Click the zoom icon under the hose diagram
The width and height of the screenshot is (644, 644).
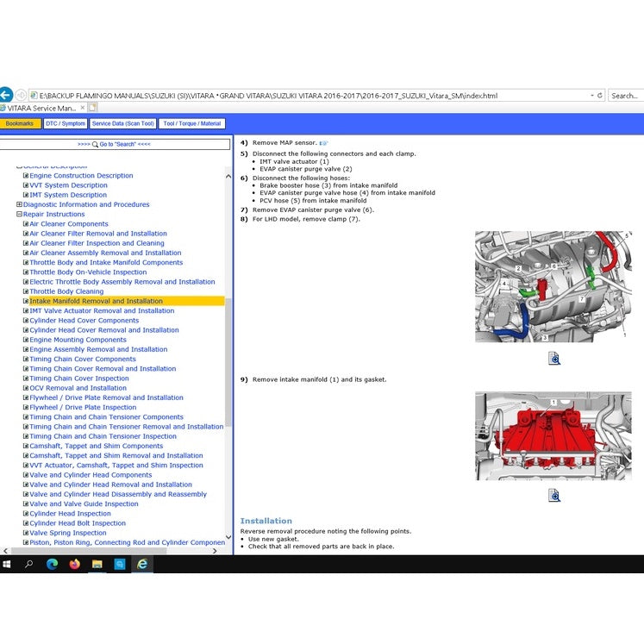pos(554,359)
